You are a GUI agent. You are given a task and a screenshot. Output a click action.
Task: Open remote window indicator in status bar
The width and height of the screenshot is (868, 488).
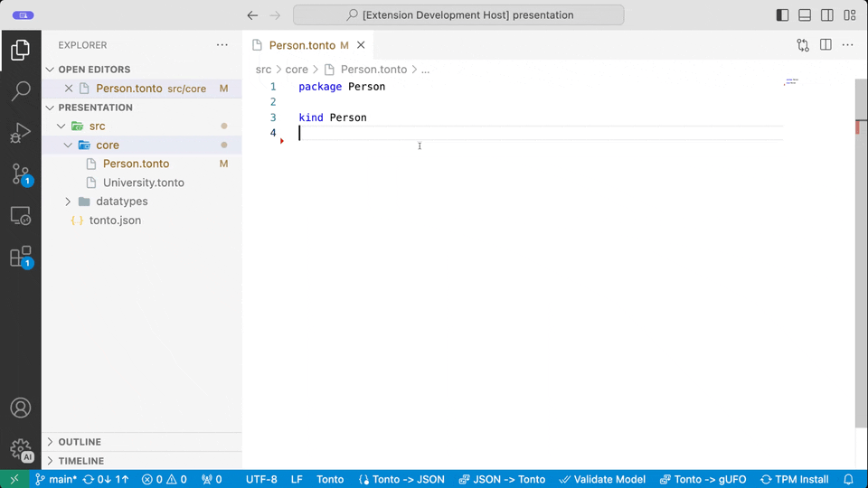tap(14, 479)
